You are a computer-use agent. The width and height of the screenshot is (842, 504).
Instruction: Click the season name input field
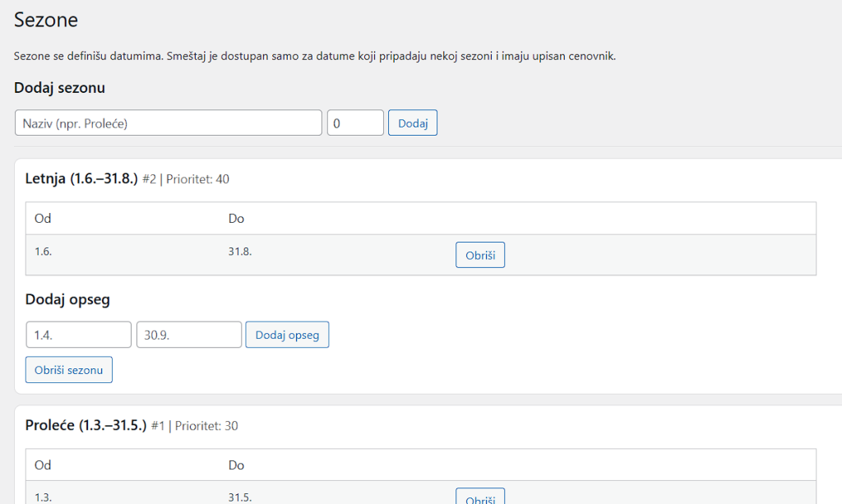tap(168, 123)
